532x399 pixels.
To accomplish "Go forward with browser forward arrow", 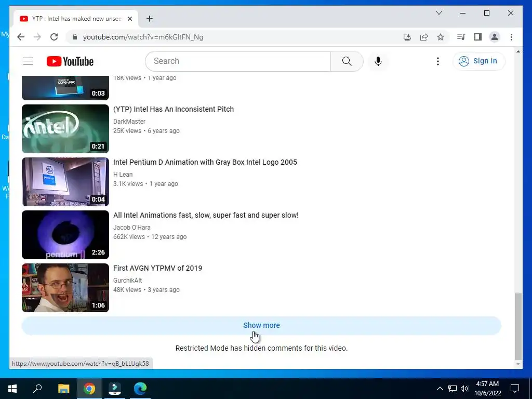I will coord(37,37).
